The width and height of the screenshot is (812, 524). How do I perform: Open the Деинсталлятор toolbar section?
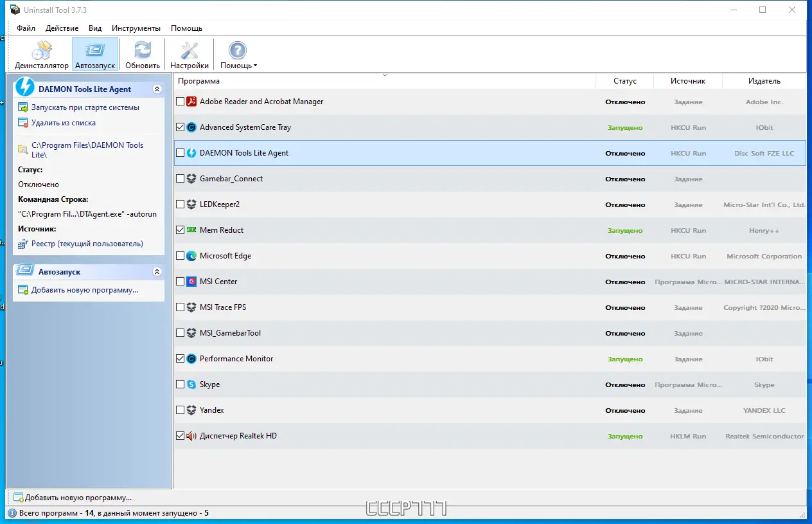click(x=42, y=55)
